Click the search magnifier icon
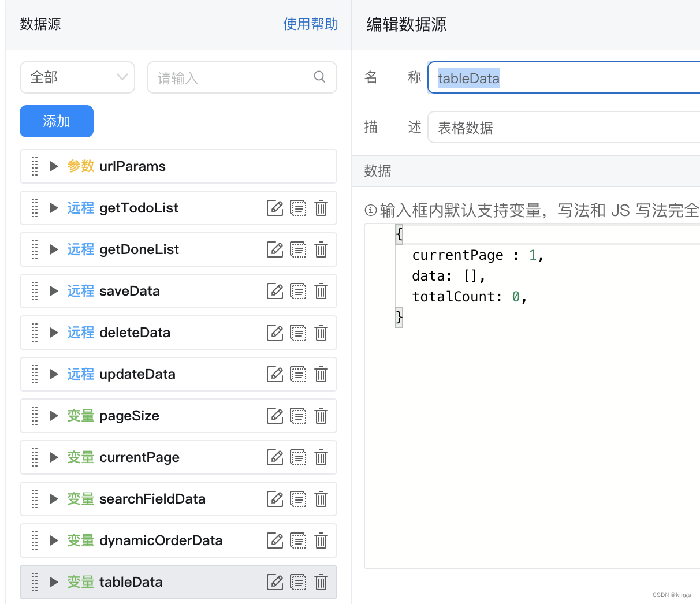 coord(319,77)
